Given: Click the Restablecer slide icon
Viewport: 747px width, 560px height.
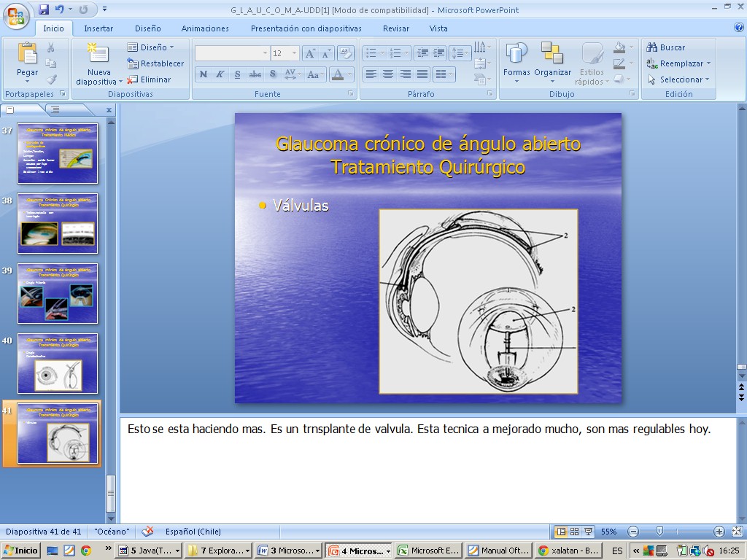Looking at the screenshot, I should tap(133, 63).
